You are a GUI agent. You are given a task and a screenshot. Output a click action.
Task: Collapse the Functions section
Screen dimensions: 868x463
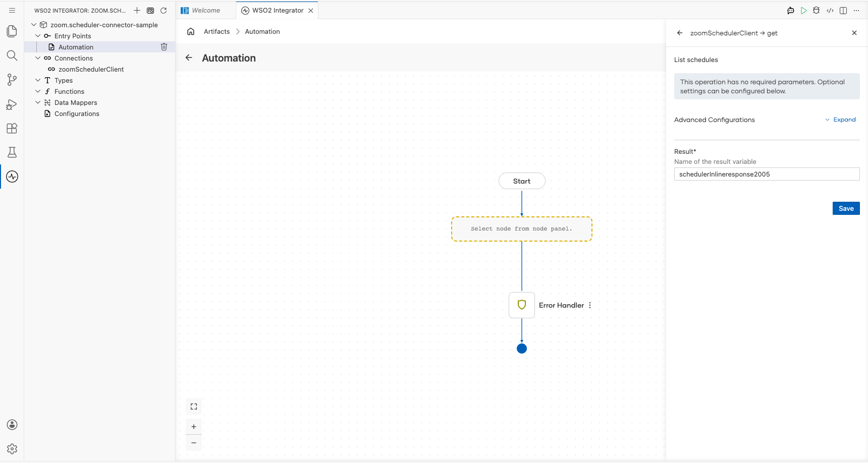tap(38, 91)
